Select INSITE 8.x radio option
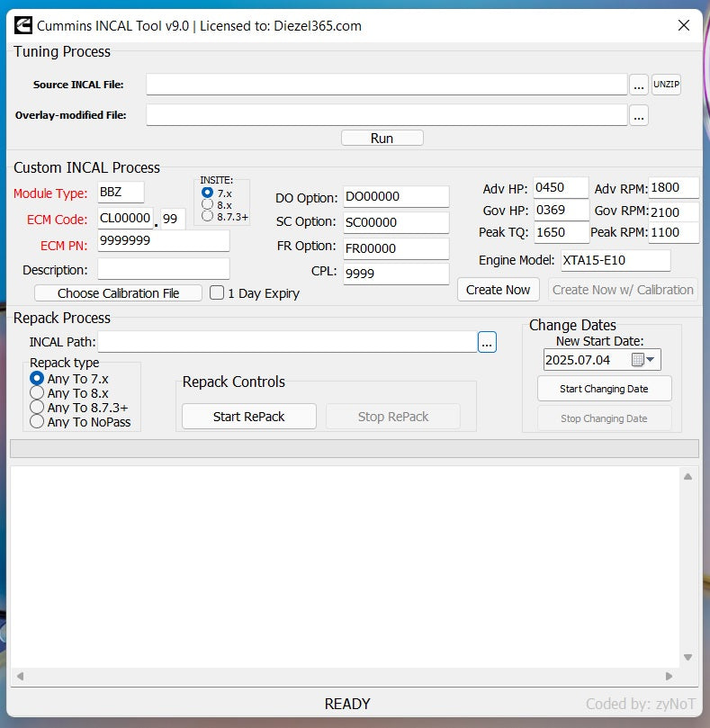This screenshot has width=710, height=728. coord(208,204)
